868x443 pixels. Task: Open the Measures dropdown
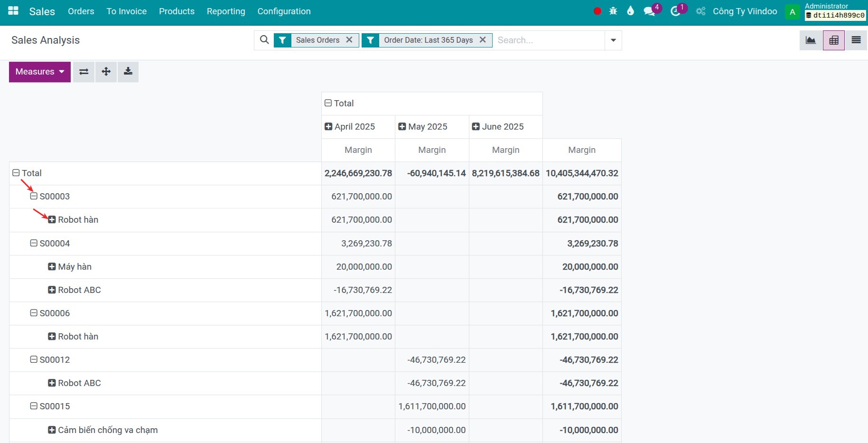(x=40, y=72)
